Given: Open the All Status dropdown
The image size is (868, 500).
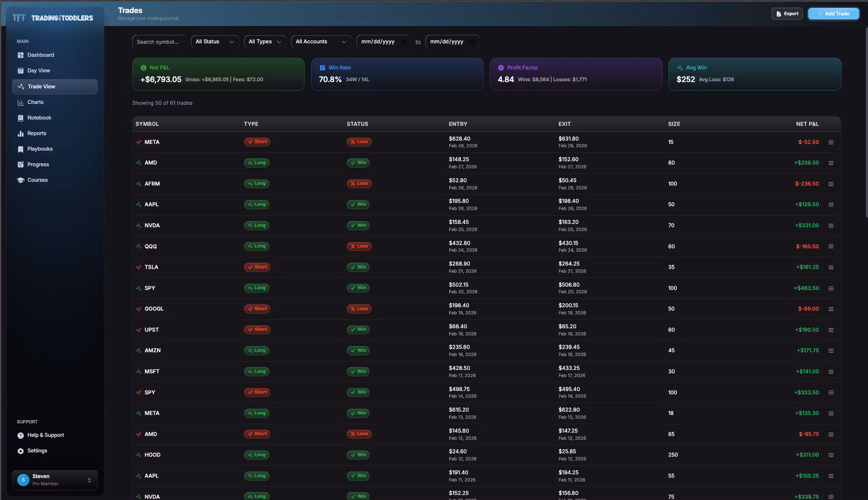Looking at the screenshot, I should [215, 42].
